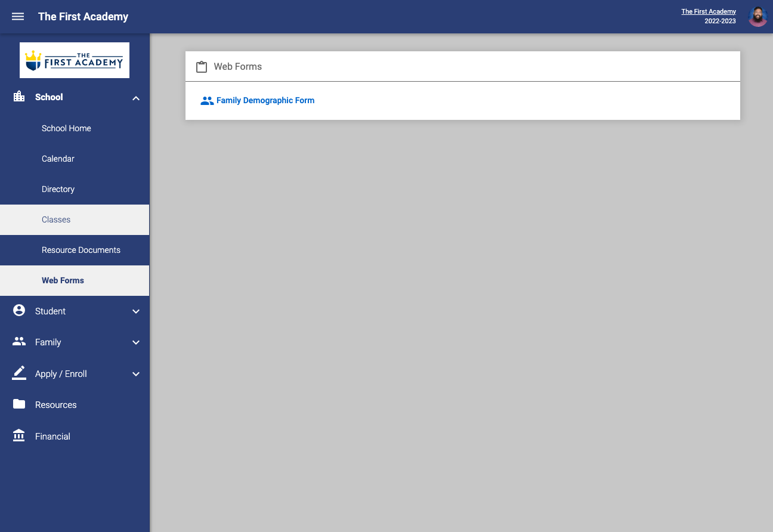The image size is (773, 532).
Task: Expand the Student section chevron
Action: (x=136, y=311)
